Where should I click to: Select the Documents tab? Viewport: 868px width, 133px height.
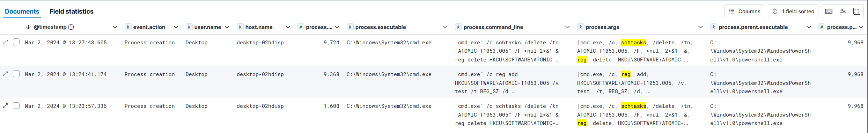22,12
